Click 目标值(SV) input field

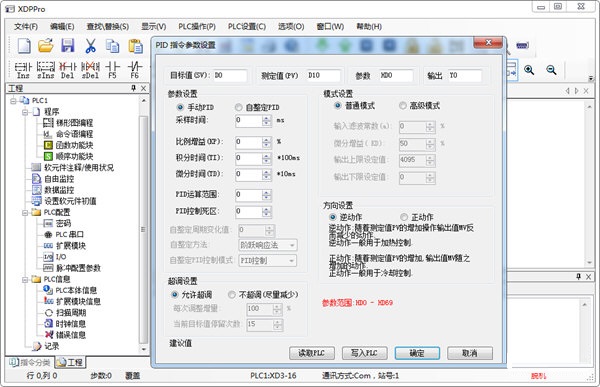230,75
